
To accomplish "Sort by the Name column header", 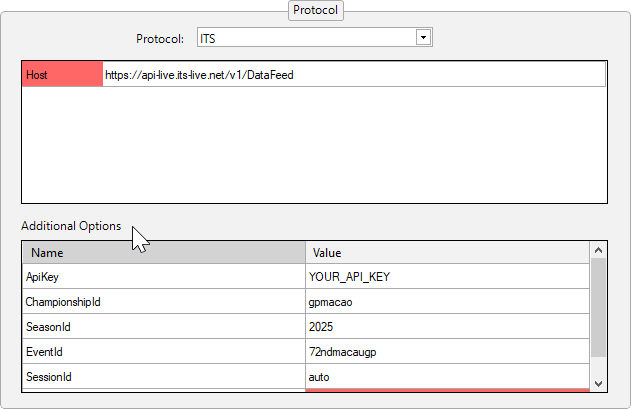I will 164,253.
